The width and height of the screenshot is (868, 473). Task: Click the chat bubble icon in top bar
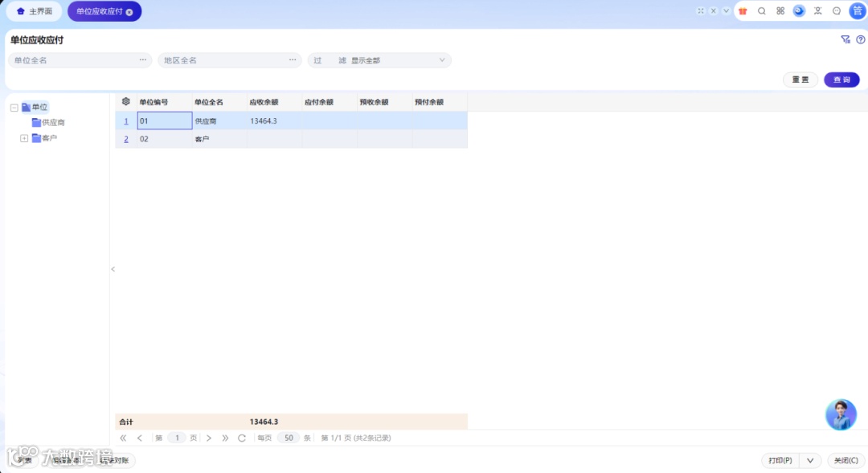coord(836,11)
